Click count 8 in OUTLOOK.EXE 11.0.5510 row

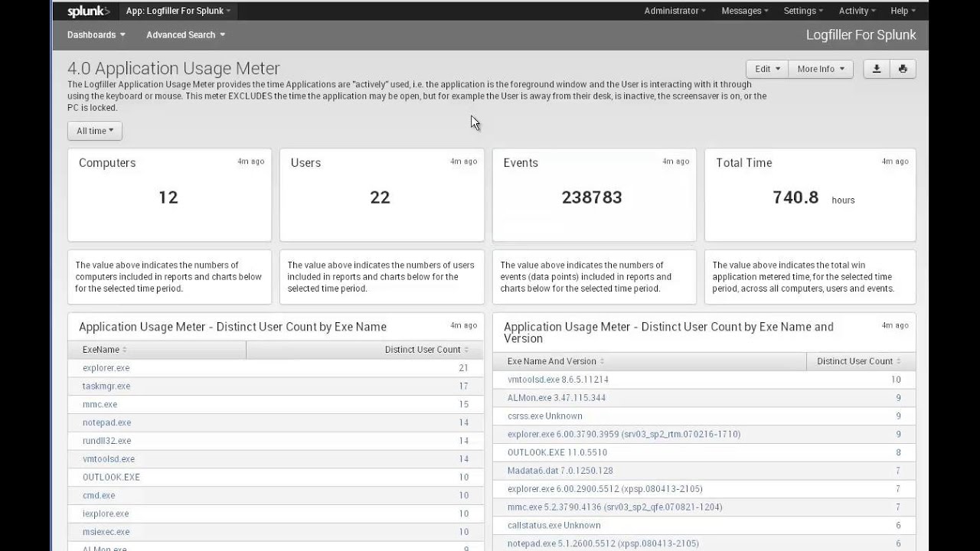(x=898, y=452)
